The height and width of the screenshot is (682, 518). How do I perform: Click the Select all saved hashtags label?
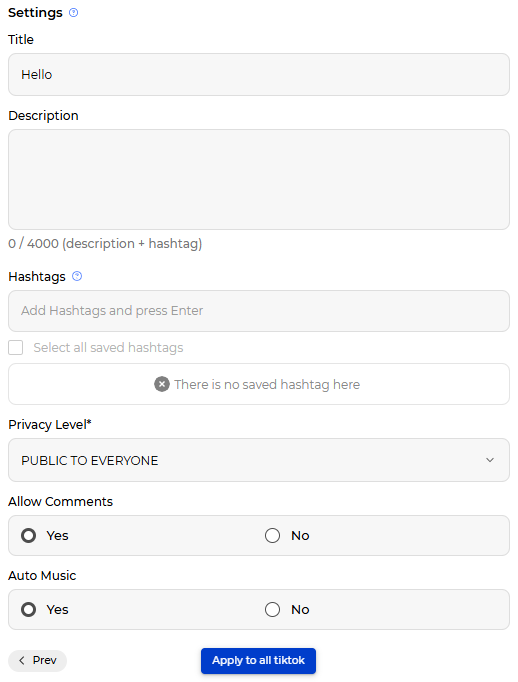click(108, 348)
